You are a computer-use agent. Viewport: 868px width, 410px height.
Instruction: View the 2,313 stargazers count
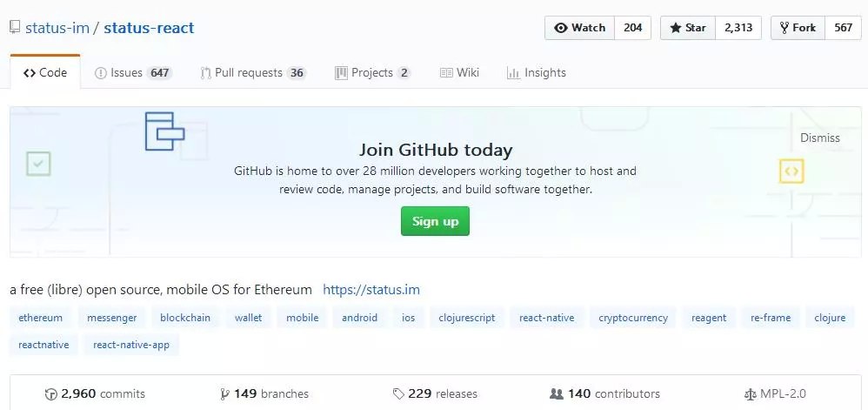point(738,28)
